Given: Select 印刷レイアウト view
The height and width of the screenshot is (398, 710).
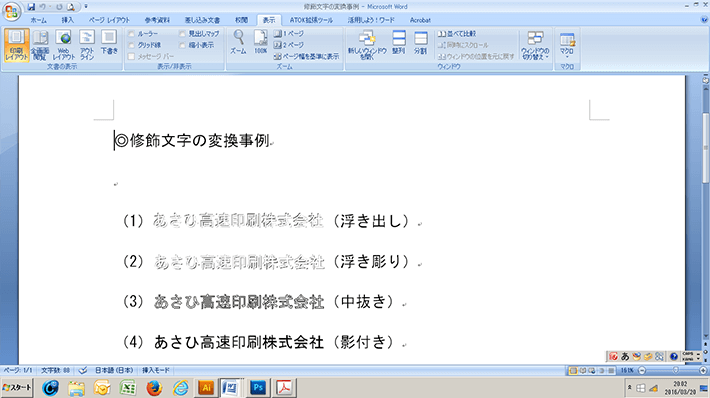Looking at the screenshot, I should 17,45.
